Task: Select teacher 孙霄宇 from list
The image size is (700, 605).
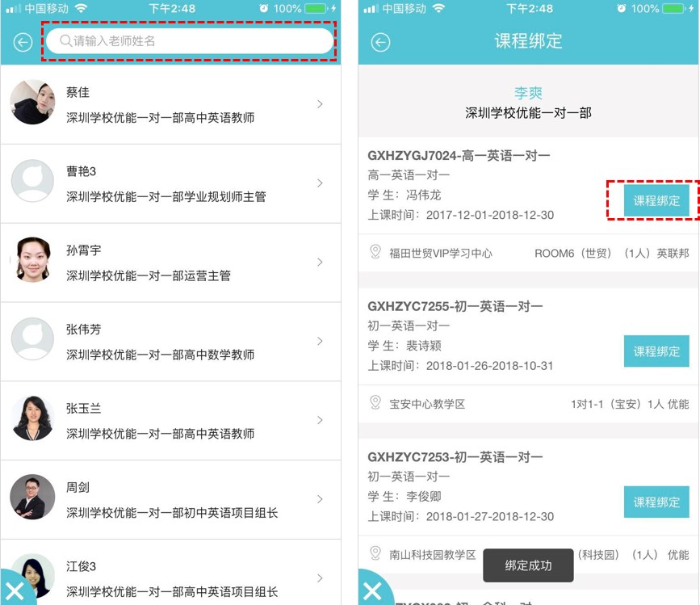Action: tap(160, 263)
